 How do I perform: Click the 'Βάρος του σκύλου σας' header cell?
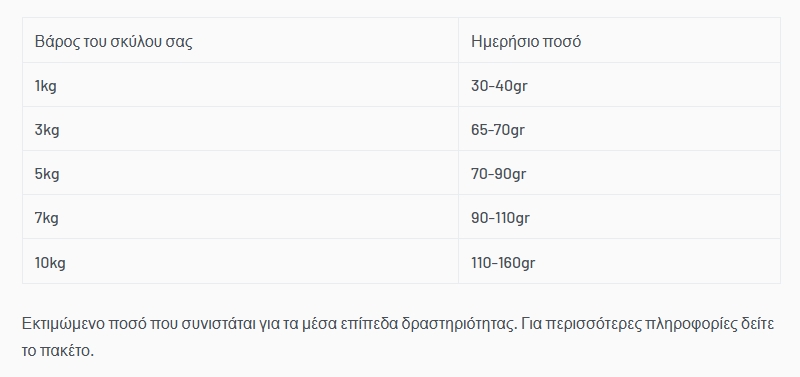click(240, 41)
